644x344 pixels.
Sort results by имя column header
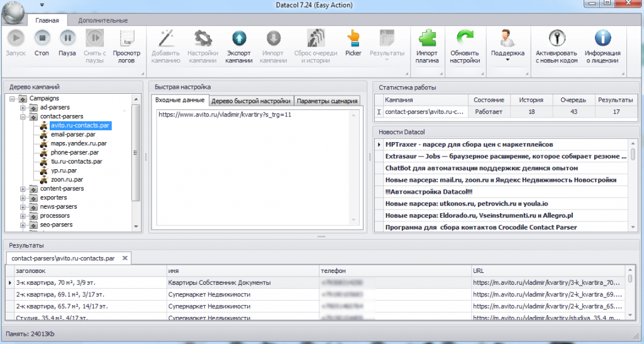(x=243, y=271)
